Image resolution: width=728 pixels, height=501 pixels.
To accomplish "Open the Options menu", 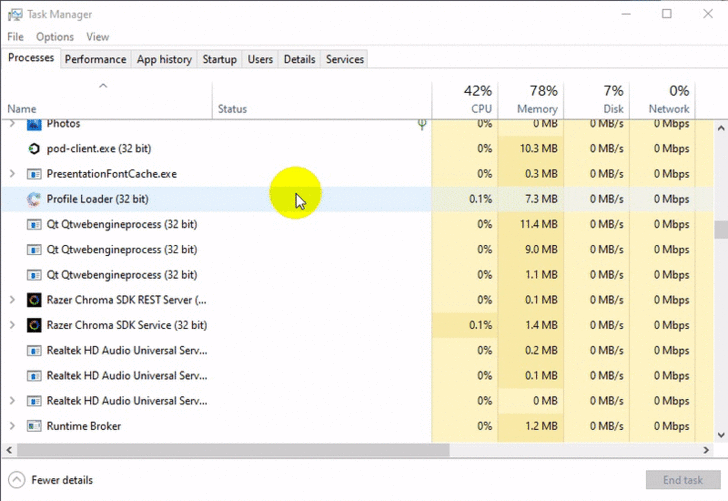I will [x=55, y=37].
